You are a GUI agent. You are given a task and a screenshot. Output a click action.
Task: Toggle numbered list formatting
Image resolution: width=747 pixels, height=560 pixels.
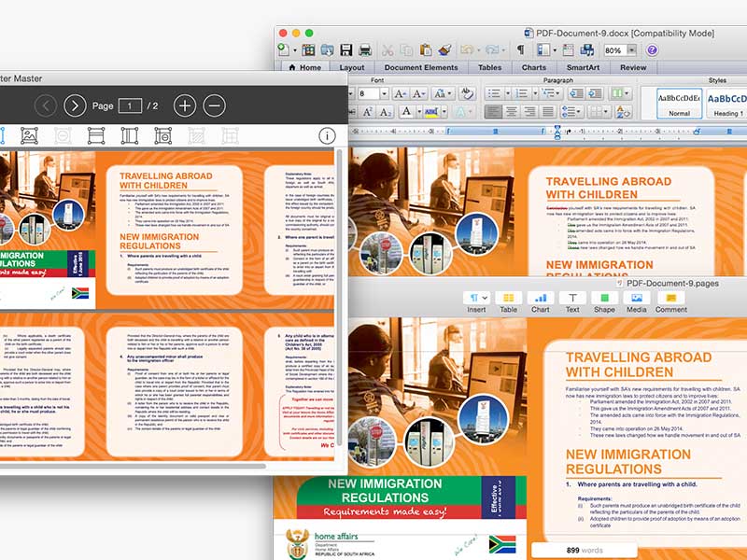pyautogui.click(x=522, y=93)
